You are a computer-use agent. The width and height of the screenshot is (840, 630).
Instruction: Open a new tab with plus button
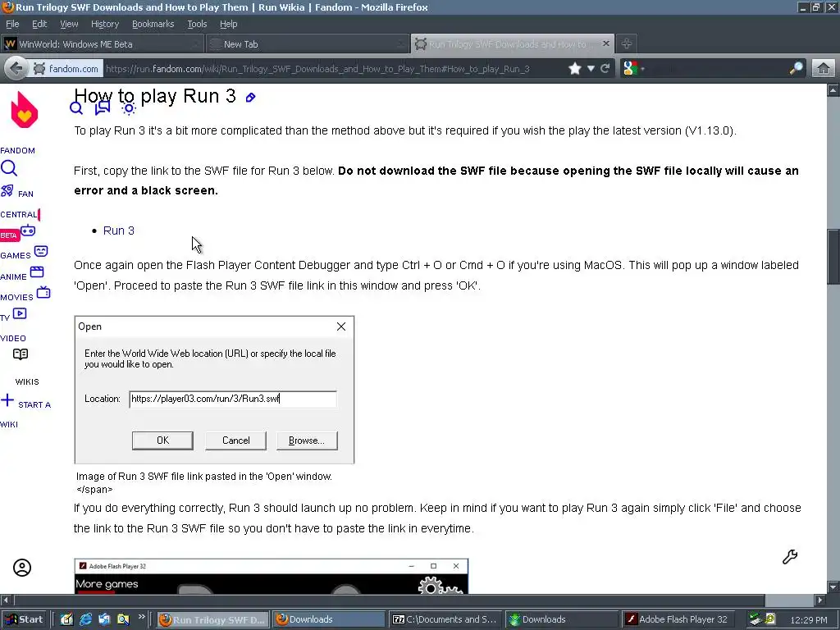(626, 43)
